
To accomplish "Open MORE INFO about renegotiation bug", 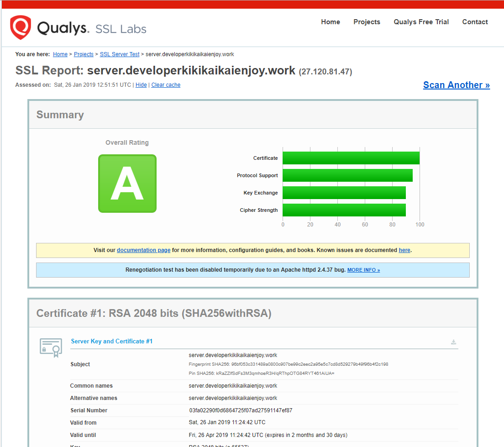I will (363, 270).
